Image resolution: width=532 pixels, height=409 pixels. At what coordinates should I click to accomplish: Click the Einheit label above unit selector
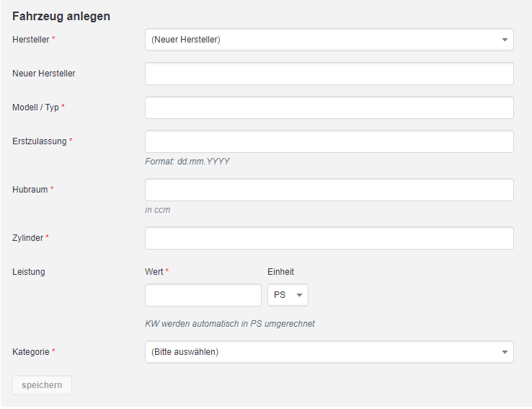coord(280,271)
